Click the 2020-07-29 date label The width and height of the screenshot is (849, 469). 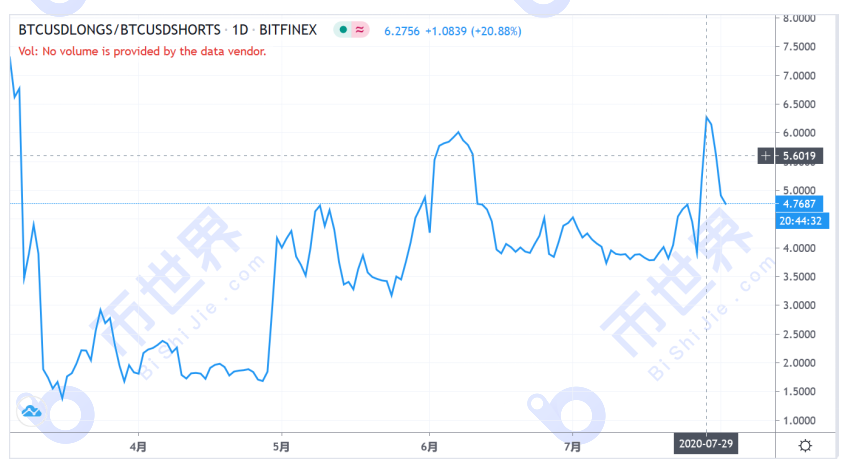[x=706, y=444]
